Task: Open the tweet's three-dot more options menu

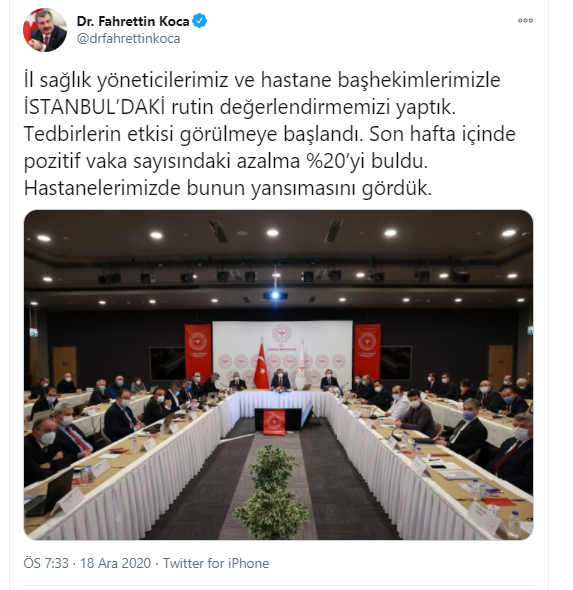Action: 525,21
